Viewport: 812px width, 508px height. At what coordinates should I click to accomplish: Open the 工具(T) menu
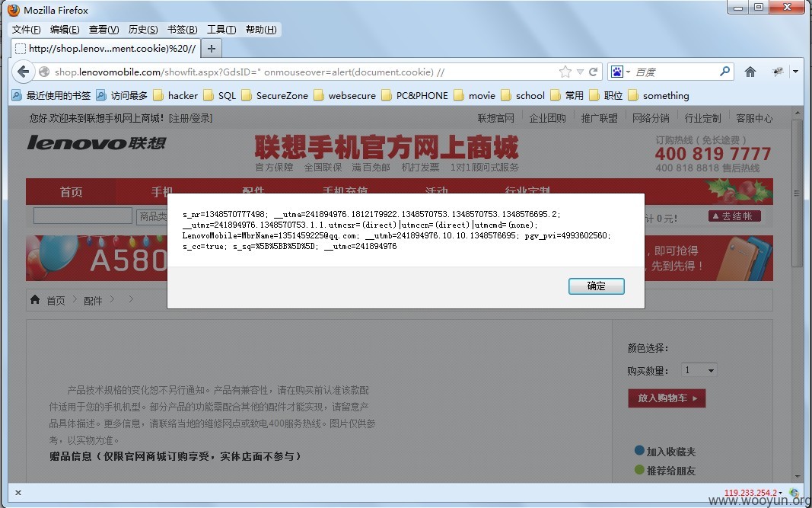[x=221, y=30]
